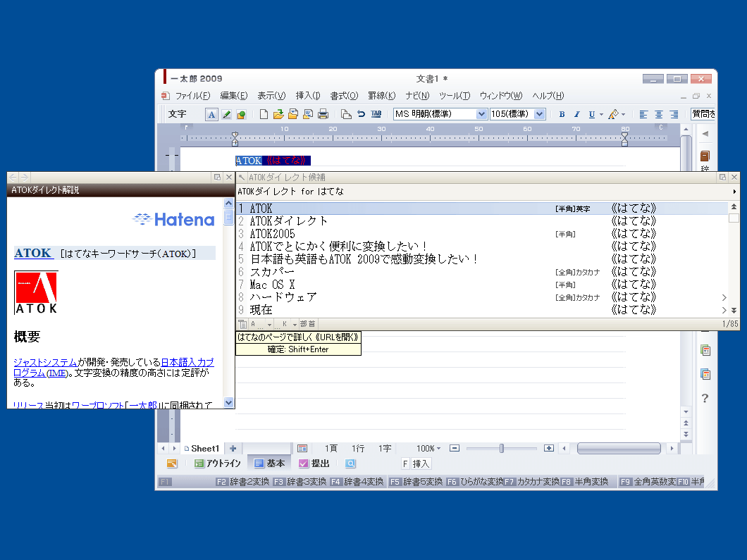Click the viewer magnifier mode icon
The image size is (747, 560).
(350, 463)
